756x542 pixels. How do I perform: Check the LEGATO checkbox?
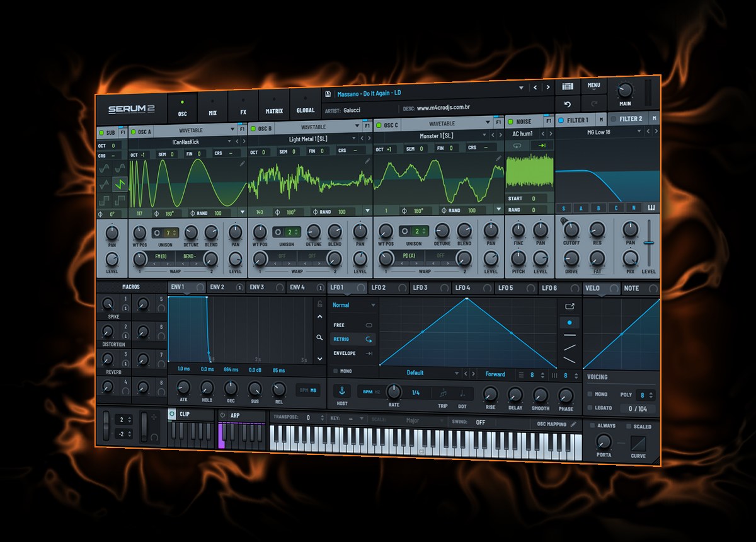coord(590,408)
